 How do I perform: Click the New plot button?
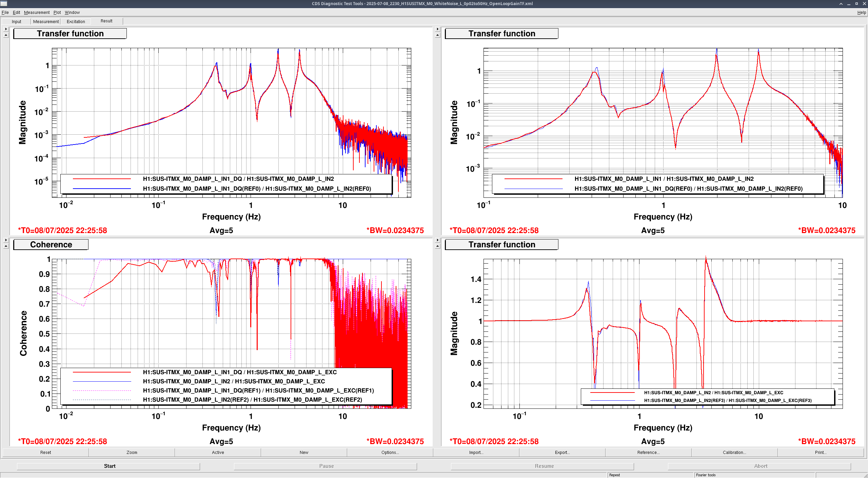tap(304, 453)
